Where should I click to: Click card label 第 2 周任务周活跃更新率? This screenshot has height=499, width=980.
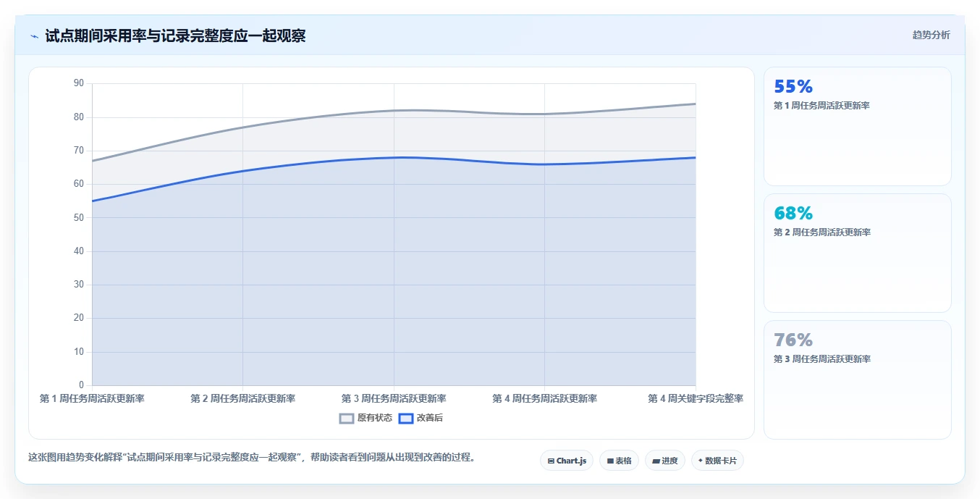[x=821, y=232]
